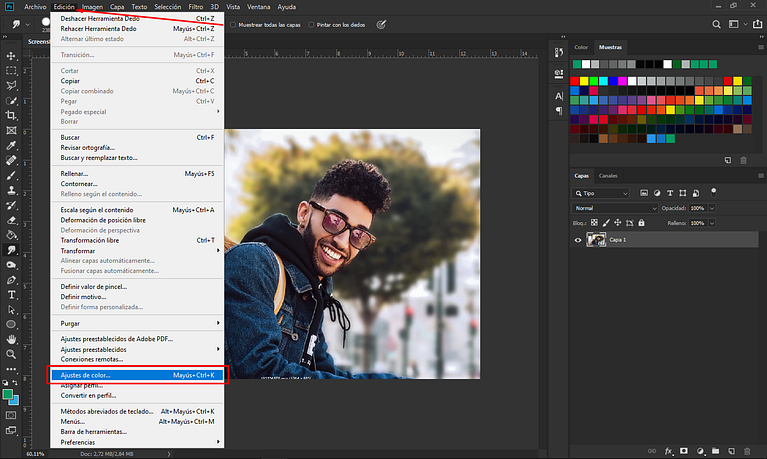Select the Frame tool
The height and width of the screenshot is (459, 767).
pos(11,131)
